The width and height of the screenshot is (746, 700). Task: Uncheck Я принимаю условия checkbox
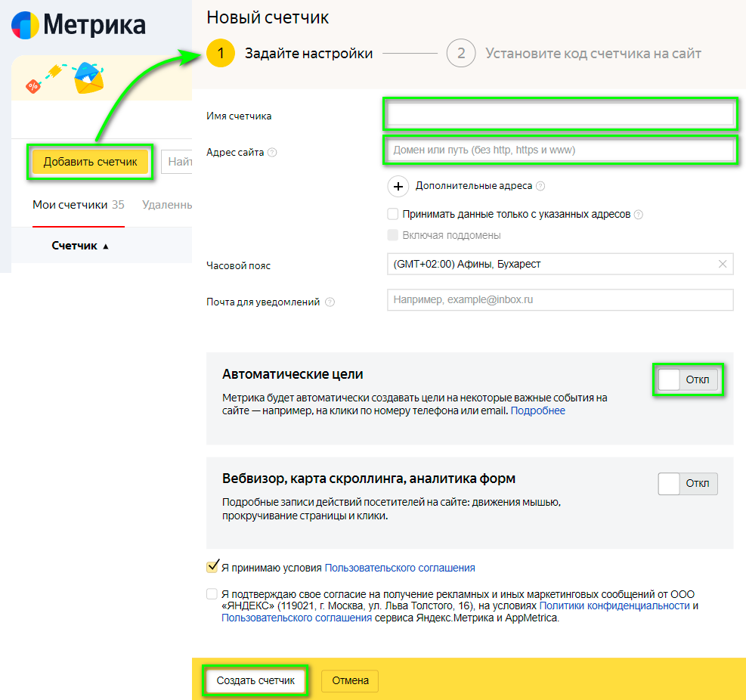pyautogui.click(x=212, y=567)
